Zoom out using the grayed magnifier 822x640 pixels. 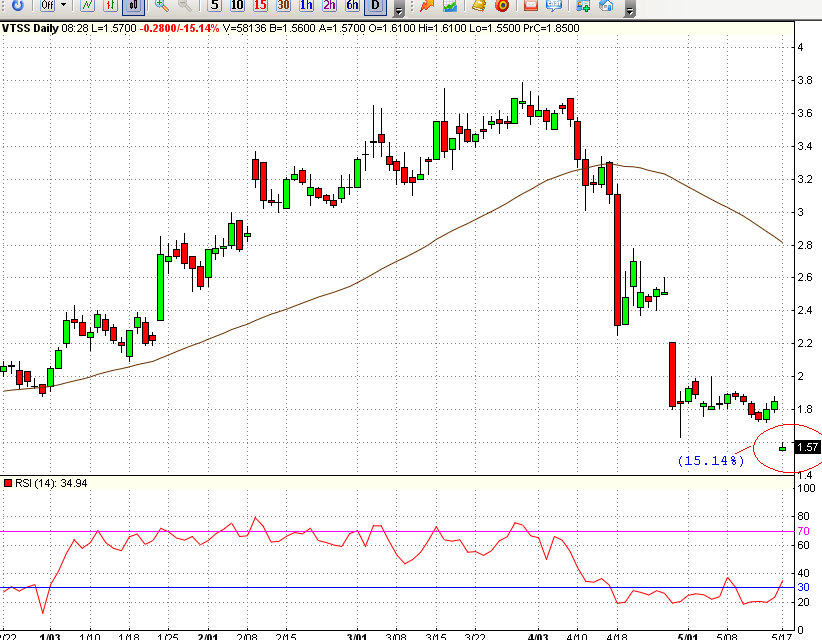[x=183, y=7]
